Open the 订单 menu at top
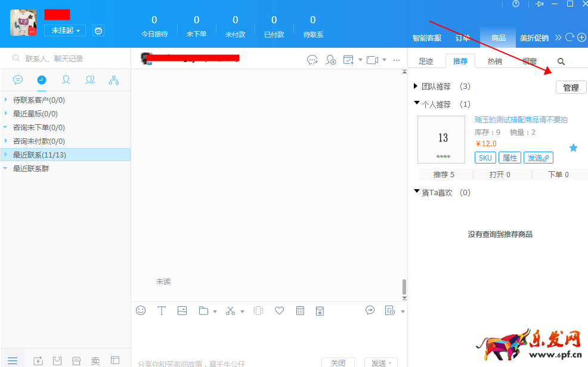Image resolution: width=588 pixels, height=367 pixels. coord(463,37)
